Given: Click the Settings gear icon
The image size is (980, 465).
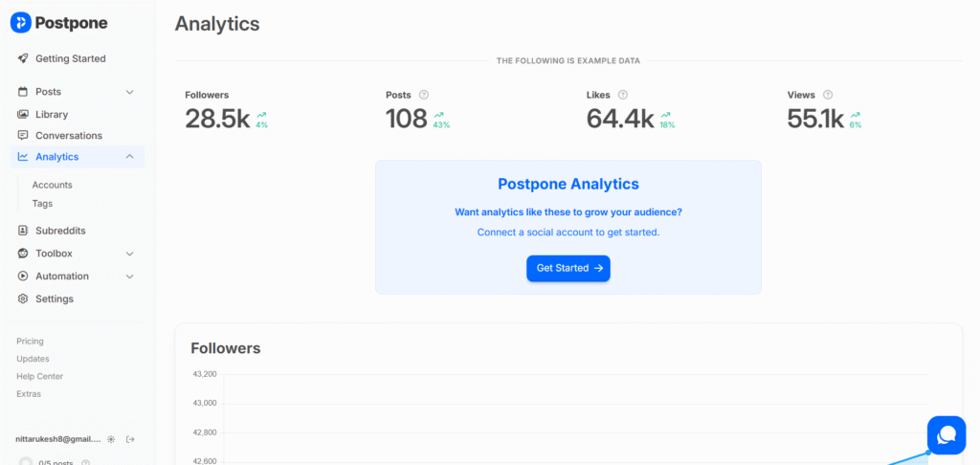Looking at the screenshot, I should tap(23, 299).
